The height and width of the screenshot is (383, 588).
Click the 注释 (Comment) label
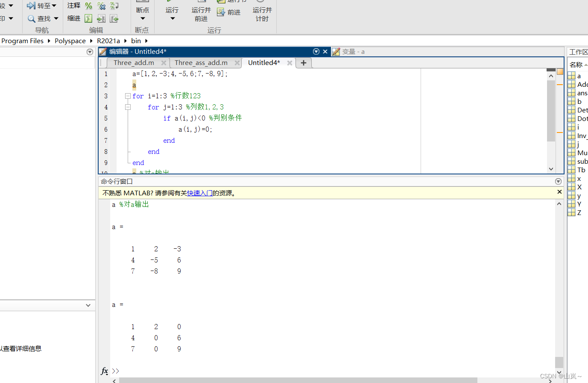[74, 6]
